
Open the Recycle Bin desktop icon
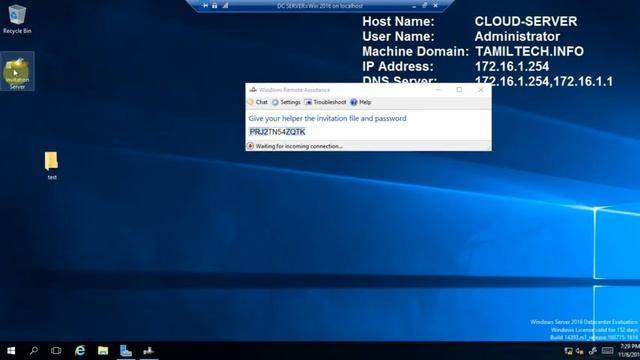(x=17, y=18)
